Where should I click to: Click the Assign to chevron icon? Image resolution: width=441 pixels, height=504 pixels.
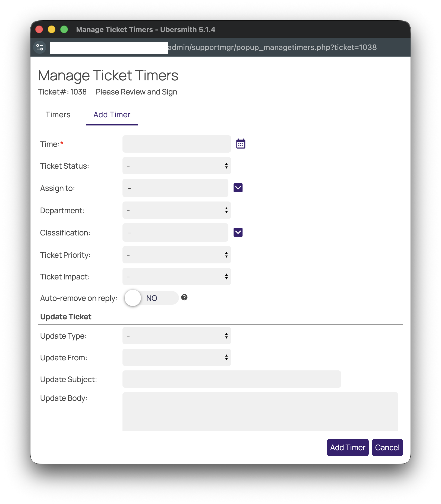tap(238, 188)
